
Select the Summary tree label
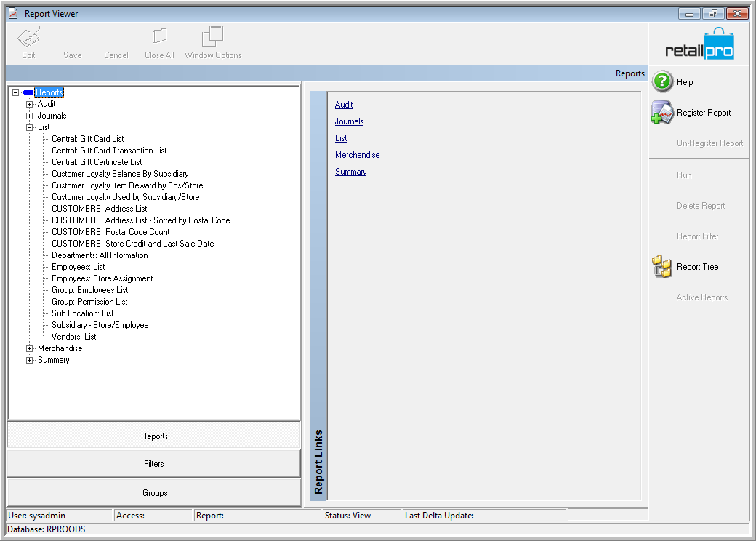pos(54,360)
